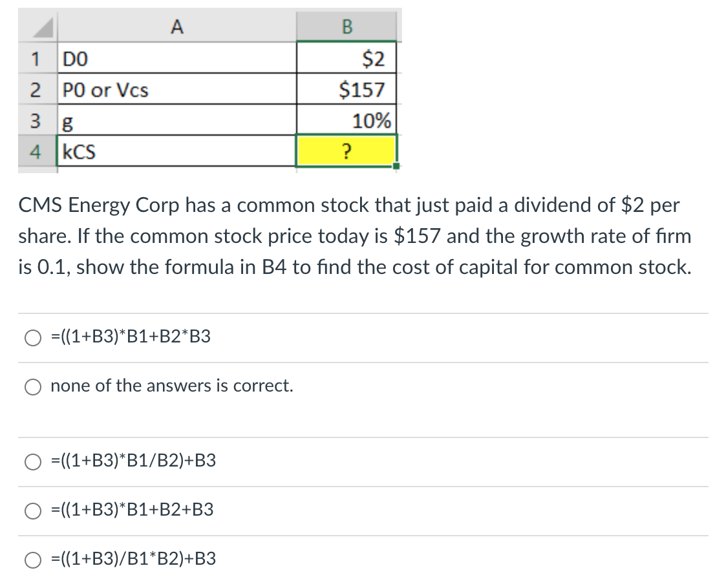Click row number 1
This screenshot has height=588, width=715.
[36, 59]
